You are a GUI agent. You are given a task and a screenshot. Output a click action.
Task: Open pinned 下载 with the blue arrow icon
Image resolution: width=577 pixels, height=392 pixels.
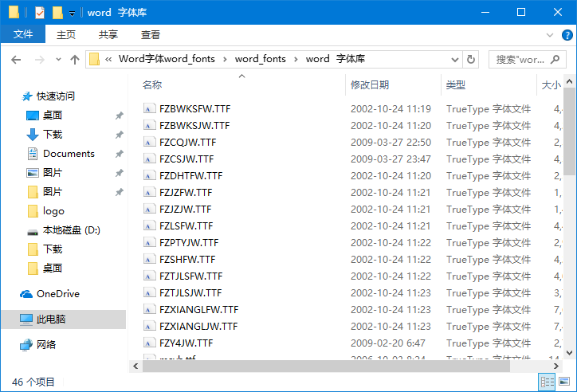click(x=44, y=135)
